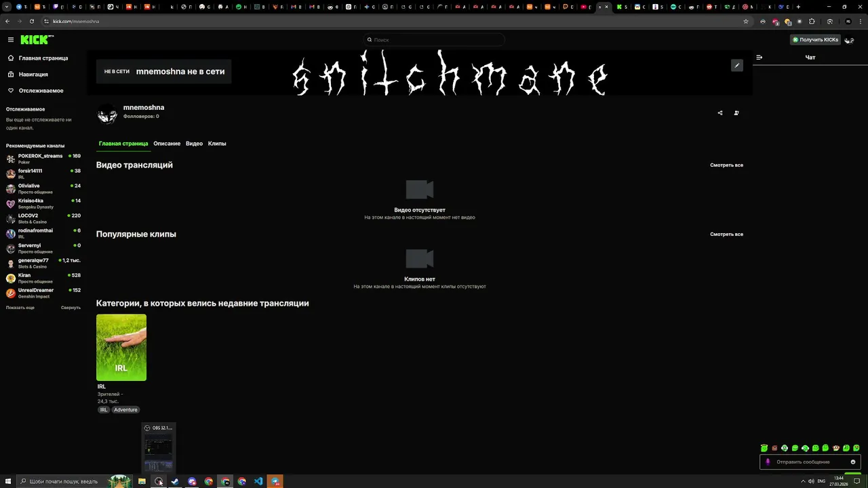Open UnrealDreamer recommended channel
Viewport: 868px width, 488px height.
click(x=43, y=293)
